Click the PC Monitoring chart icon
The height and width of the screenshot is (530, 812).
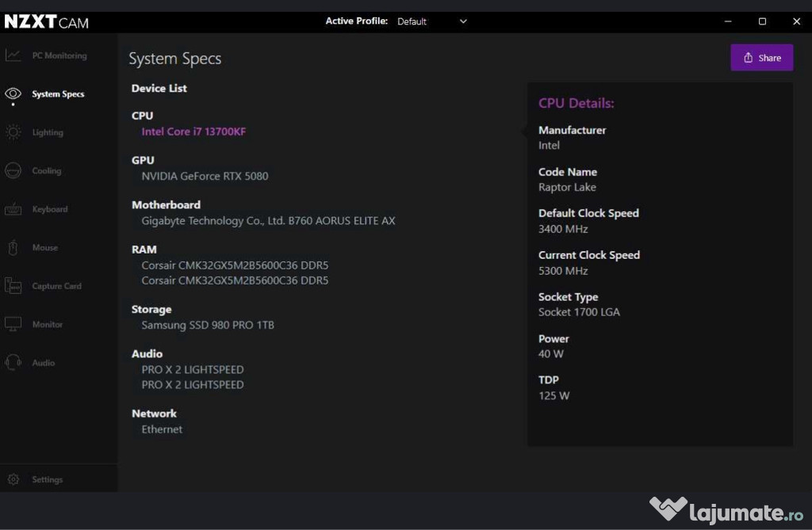click(13, 55)
